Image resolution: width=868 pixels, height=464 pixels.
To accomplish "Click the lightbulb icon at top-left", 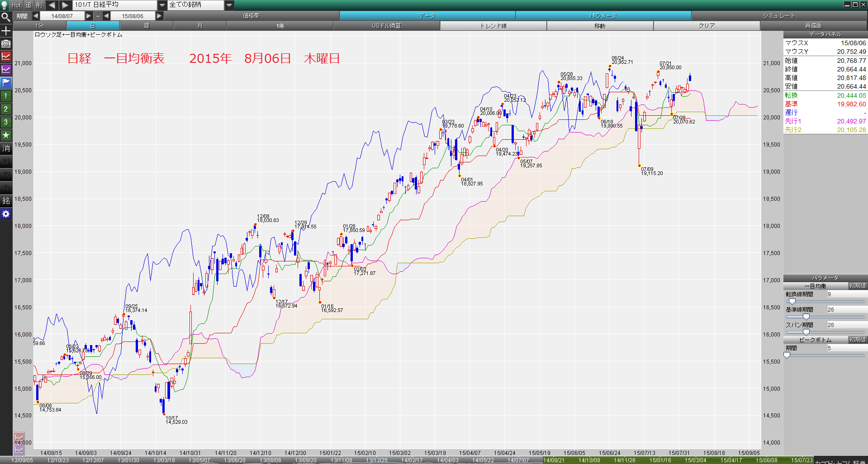I will click(x=5, y=5).
